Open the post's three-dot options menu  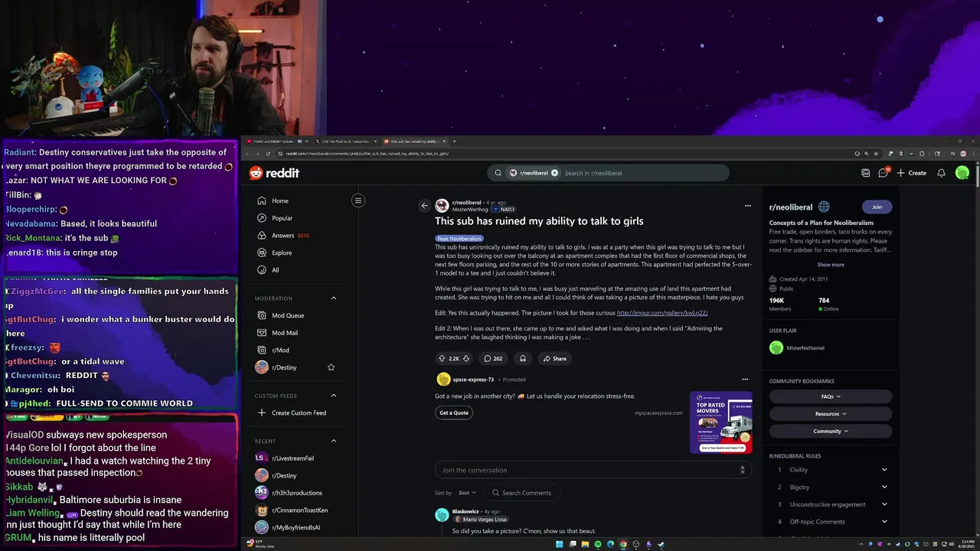(748, 205)
